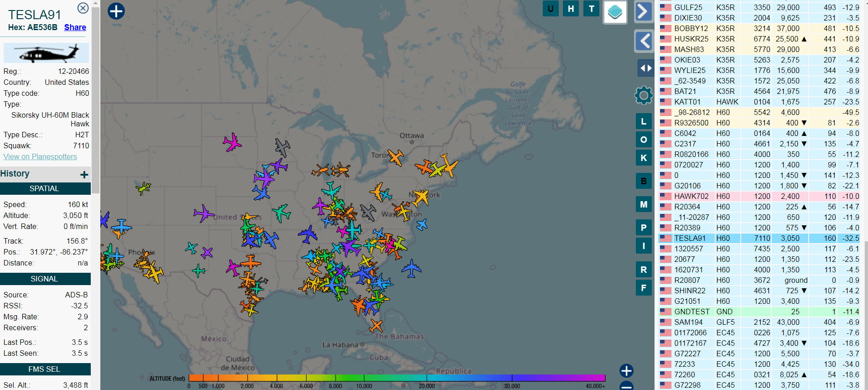Toggle the P map button
Viewport: 868px width, 390px height.
(644, 228)
